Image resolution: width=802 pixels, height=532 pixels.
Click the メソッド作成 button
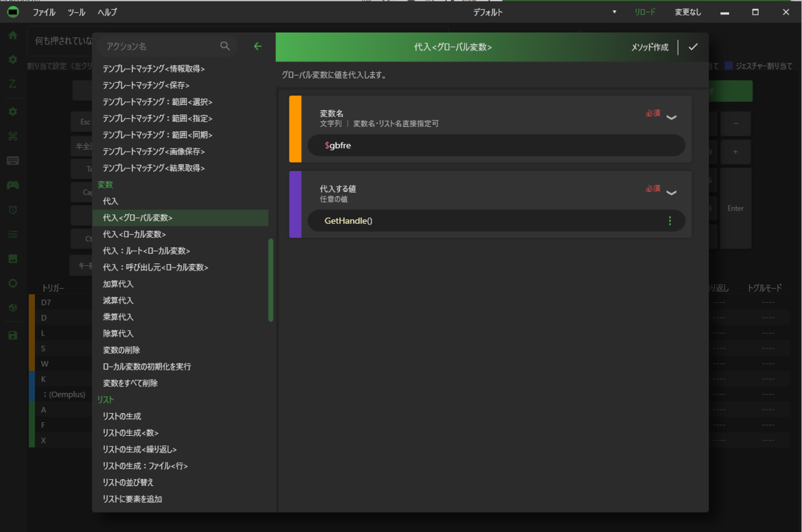[x=650, y=47]
